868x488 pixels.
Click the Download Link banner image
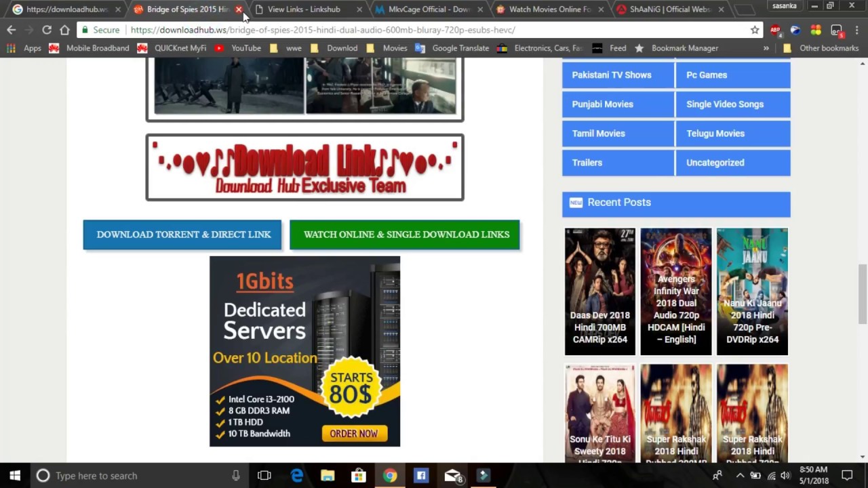coord(305,167)
